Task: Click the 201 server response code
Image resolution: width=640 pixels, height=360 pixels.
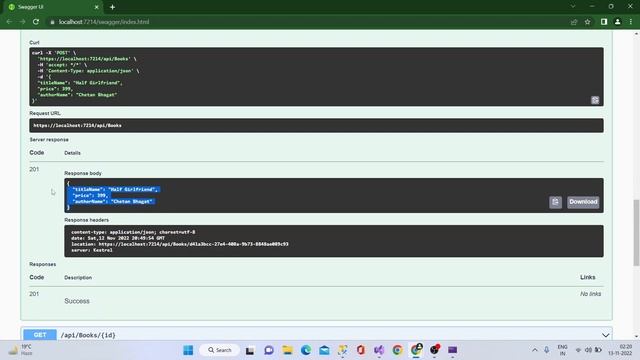Action: pos(34,169)
